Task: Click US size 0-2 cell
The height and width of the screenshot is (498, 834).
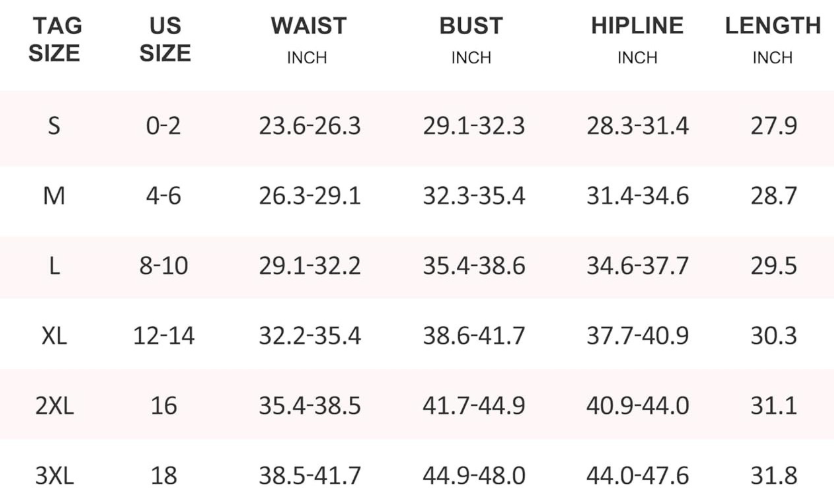Action: (x=164, y=126)
